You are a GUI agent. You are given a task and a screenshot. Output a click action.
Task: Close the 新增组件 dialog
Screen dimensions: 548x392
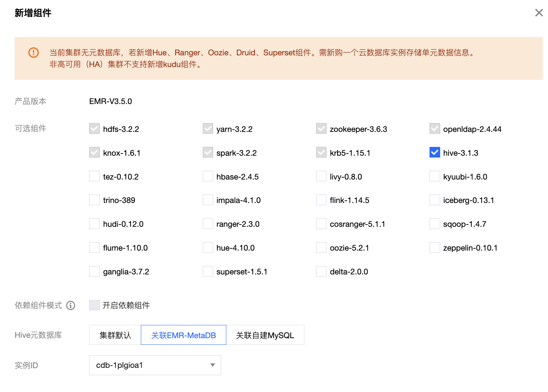click(538, 13)
